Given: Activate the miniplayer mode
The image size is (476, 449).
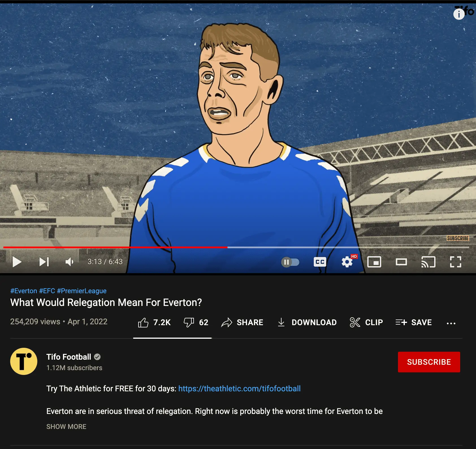Looking at the screenshot, I should pyautogui.click(x=374, y=262).
